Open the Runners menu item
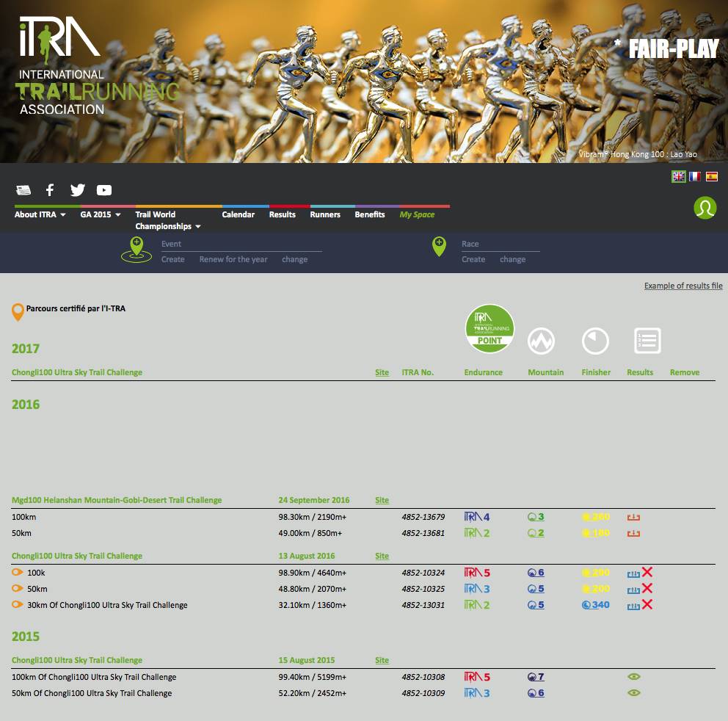 point(325,214)
